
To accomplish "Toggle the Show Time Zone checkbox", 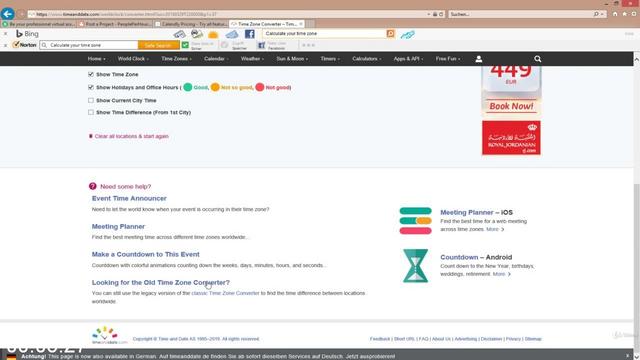I will [91, 74].
